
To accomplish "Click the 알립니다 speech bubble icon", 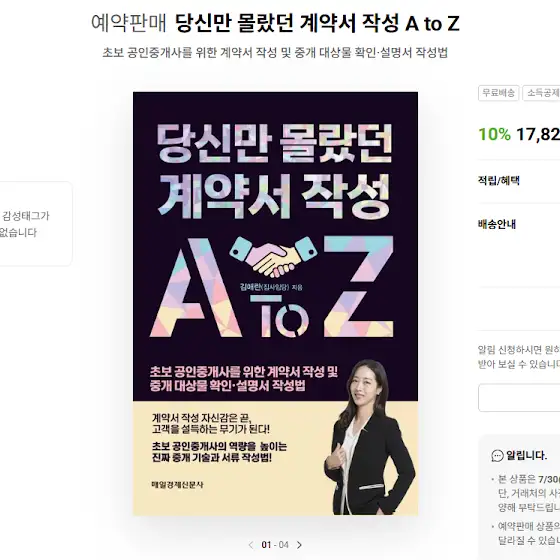I will click(497, 456).
